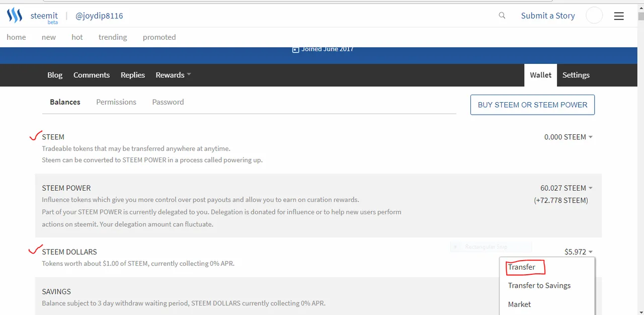Choose Transfer from the dropdown menu
Image resolution: width=644 pixels, height=315 pixels.
pos(522,267)
